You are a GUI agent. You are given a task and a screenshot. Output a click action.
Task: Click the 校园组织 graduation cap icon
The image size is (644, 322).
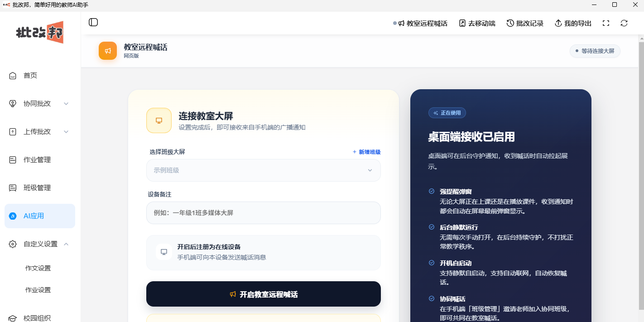coord(13,318)
